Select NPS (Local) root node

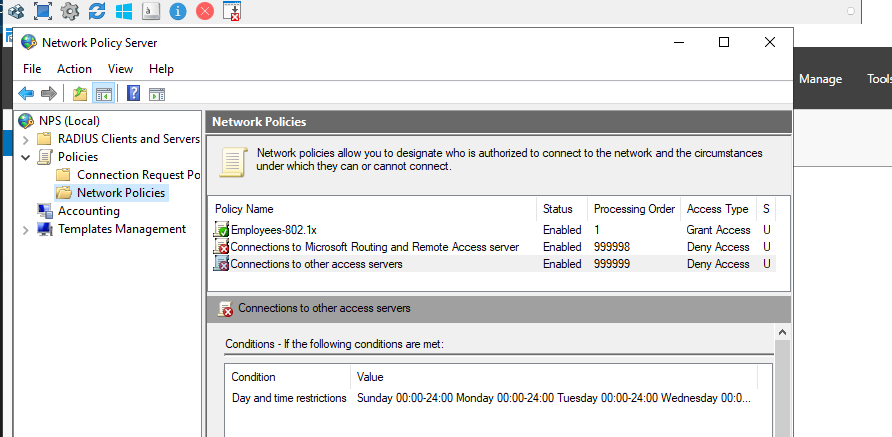(x=69, y=121)
